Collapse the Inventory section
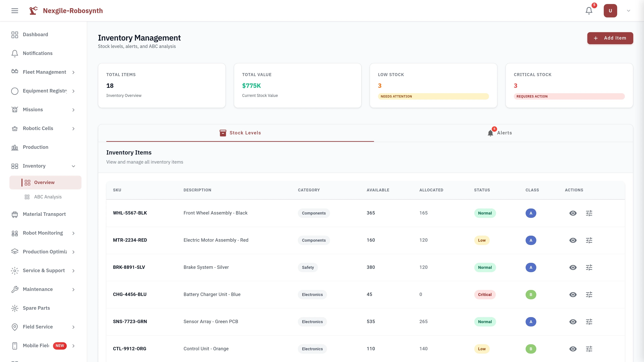This screenshot has height=362, width=644. [73, 166]
